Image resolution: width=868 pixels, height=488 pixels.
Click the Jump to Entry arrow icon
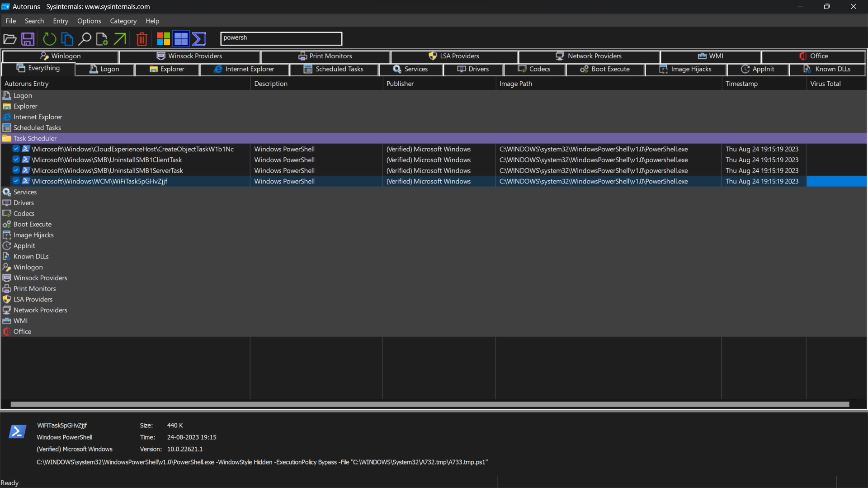tap(120, 39)
